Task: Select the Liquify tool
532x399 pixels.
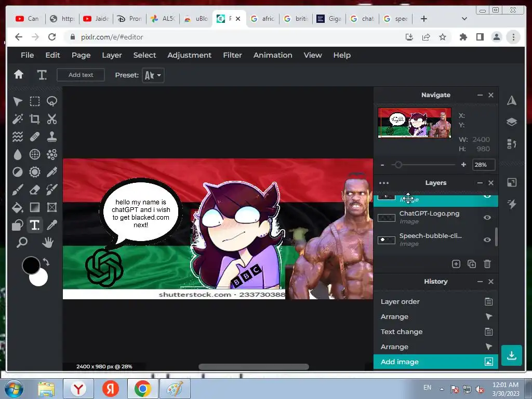Action: click(x=18, y=137)
